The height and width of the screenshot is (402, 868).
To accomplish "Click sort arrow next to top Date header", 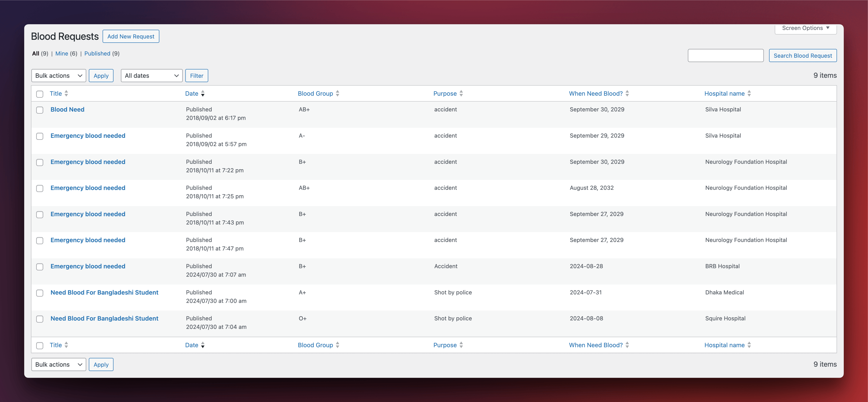I will (x=203, y=93).
